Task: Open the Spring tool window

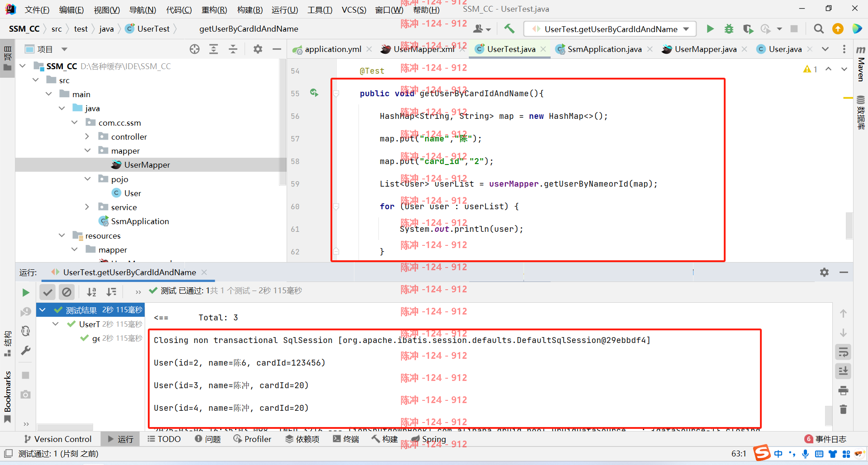Action: click(x=428, y=439)
